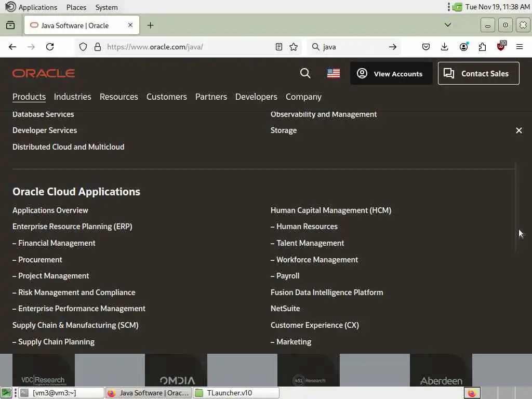Open the Developers menu

click(x=256, y=97)
